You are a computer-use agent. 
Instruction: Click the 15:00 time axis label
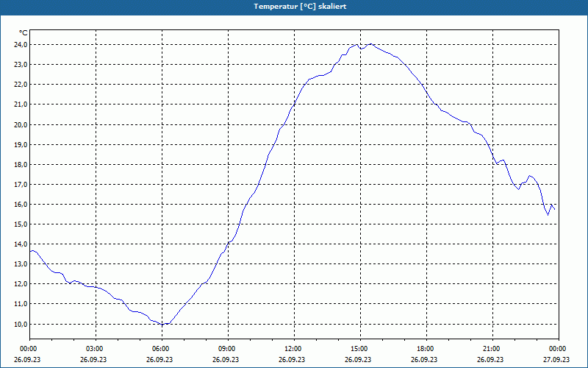click(360, 349)
